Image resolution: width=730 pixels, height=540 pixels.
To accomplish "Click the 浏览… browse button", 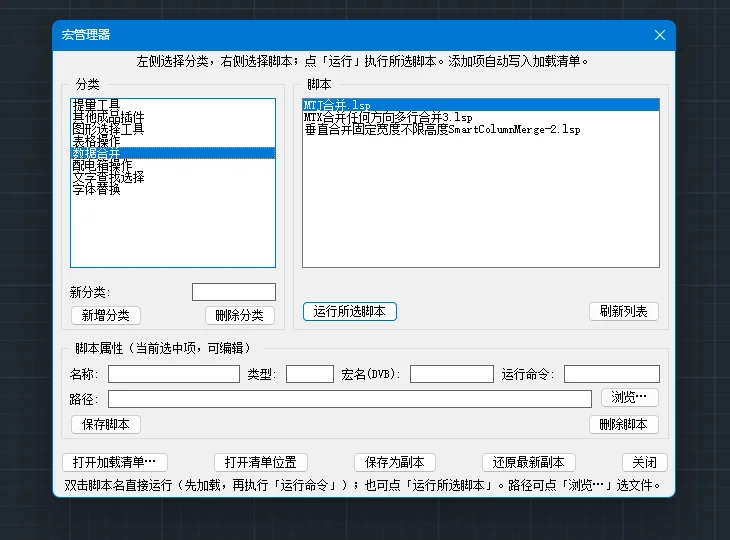I will point(629,398).
